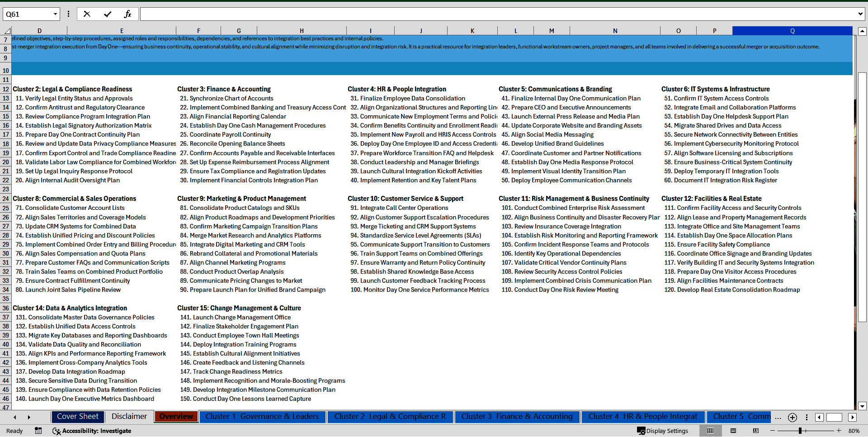Open the sheet list via the ellipsis button
This screenshot has width=868, height=437.
pyautogui.click(x=778, y=417)
